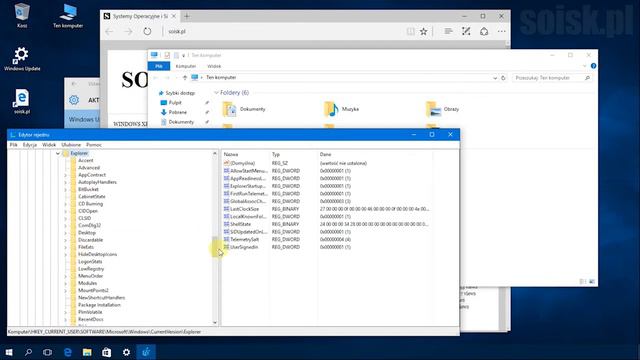Screen dimensions: 640x360
Task: Click the Windows Start button
Action: tap(9, 352)
